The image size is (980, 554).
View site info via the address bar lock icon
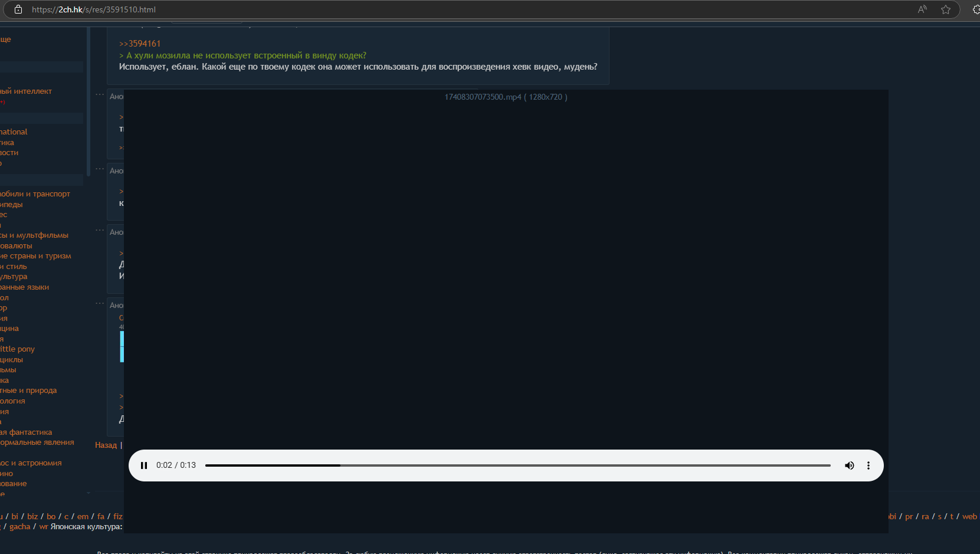(18, 9)
